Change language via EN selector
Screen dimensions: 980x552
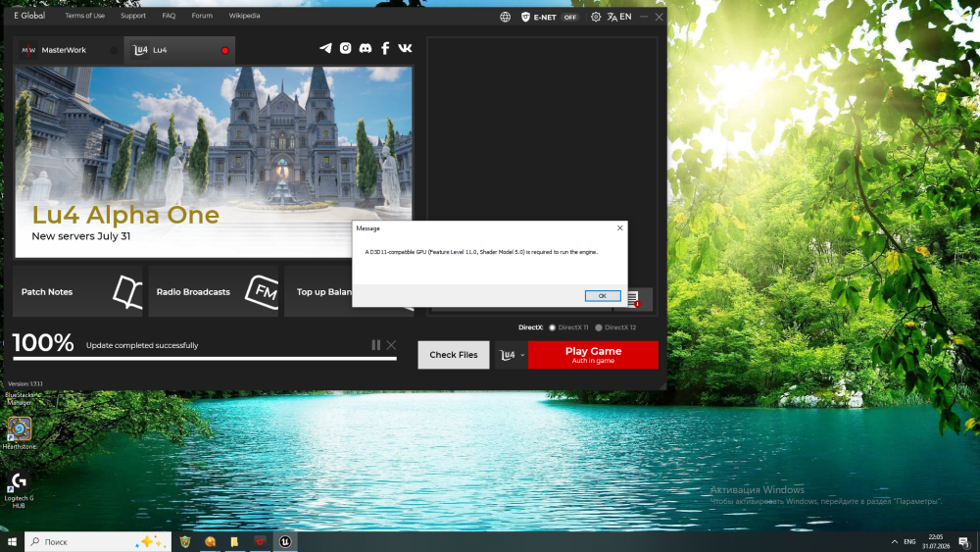tap(619, 17)
